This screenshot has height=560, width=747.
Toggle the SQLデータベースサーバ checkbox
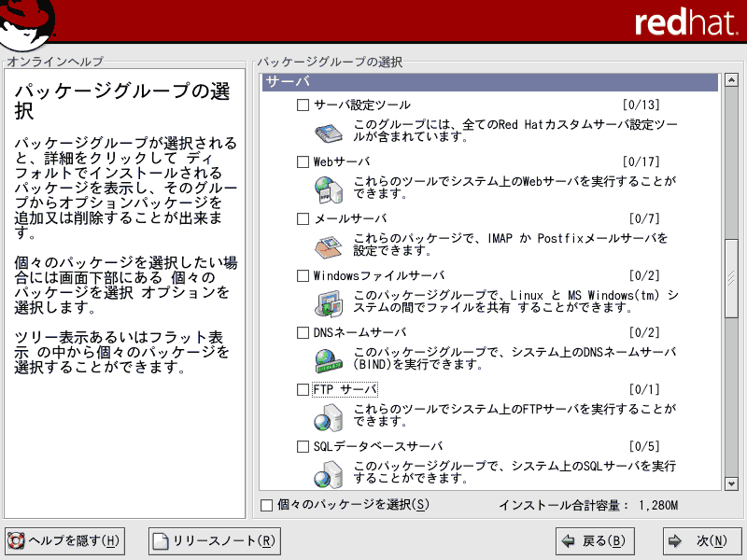(303, 446)
